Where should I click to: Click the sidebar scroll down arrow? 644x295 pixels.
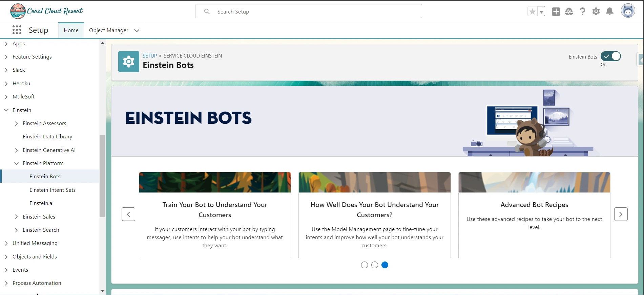click(102, 291)
